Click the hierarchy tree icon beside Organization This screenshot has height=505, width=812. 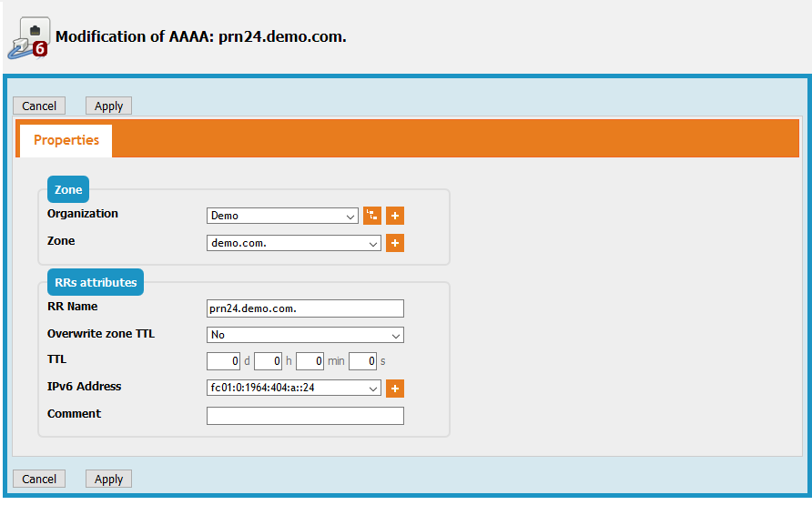(x=371, y=216)
